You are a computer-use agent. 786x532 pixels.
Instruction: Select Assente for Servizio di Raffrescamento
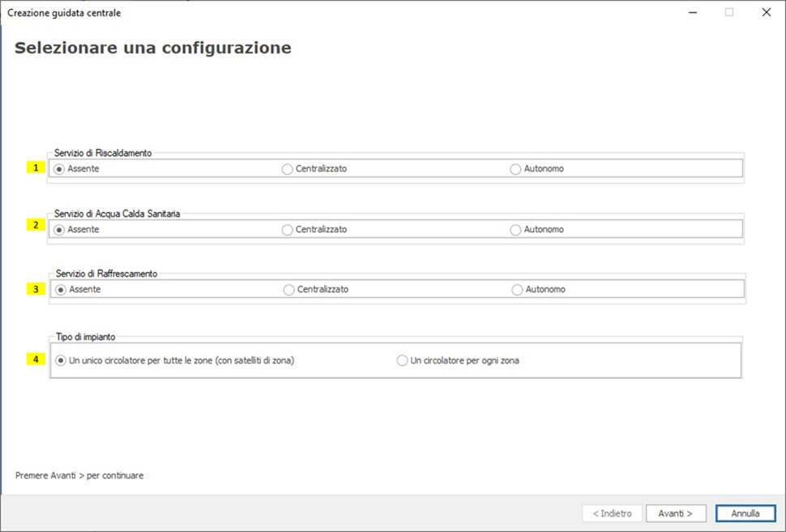point(61,290)
